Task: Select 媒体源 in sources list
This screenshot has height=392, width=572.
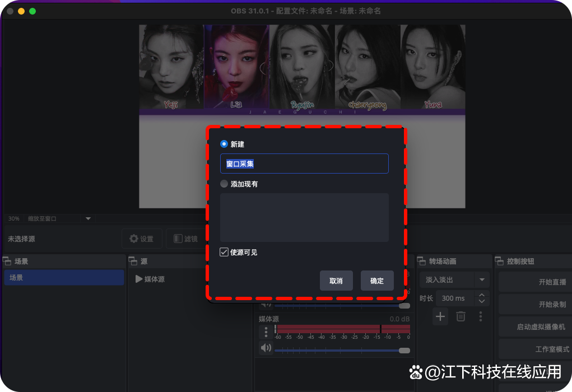Action: click(x=155, y=279)
